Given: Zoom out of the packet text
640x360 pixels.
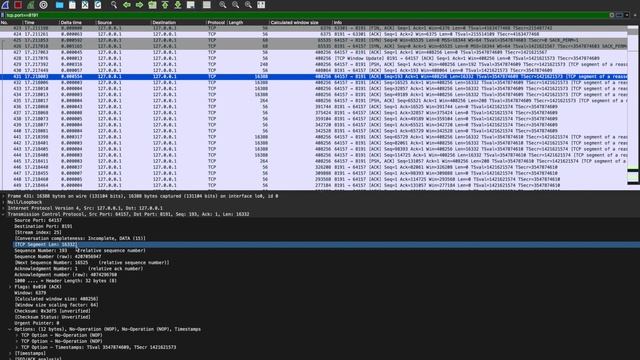Looking at the screenshot, I should [236, 5].
